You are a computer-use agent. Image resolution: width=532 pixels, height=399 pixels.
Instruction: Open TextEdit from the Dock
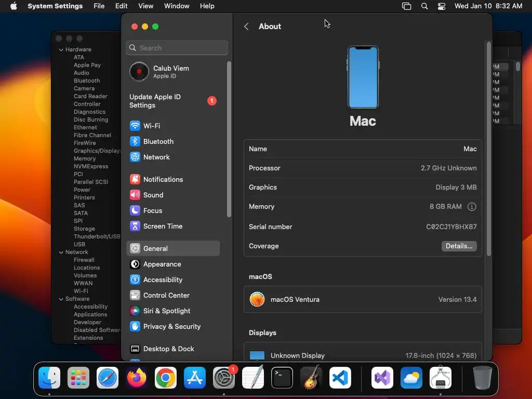pos(253,377)
